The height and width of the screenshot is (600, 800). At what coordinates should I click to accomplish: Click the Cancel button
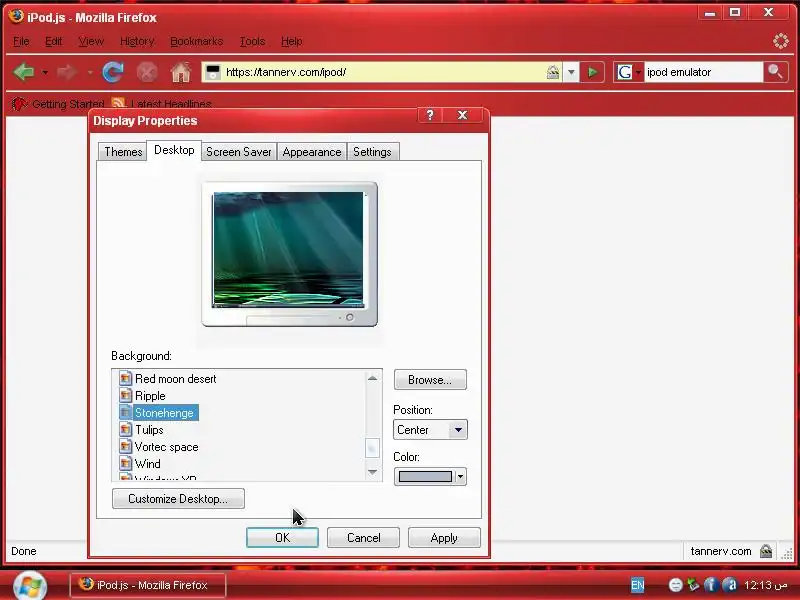click(x=363, y=538)
